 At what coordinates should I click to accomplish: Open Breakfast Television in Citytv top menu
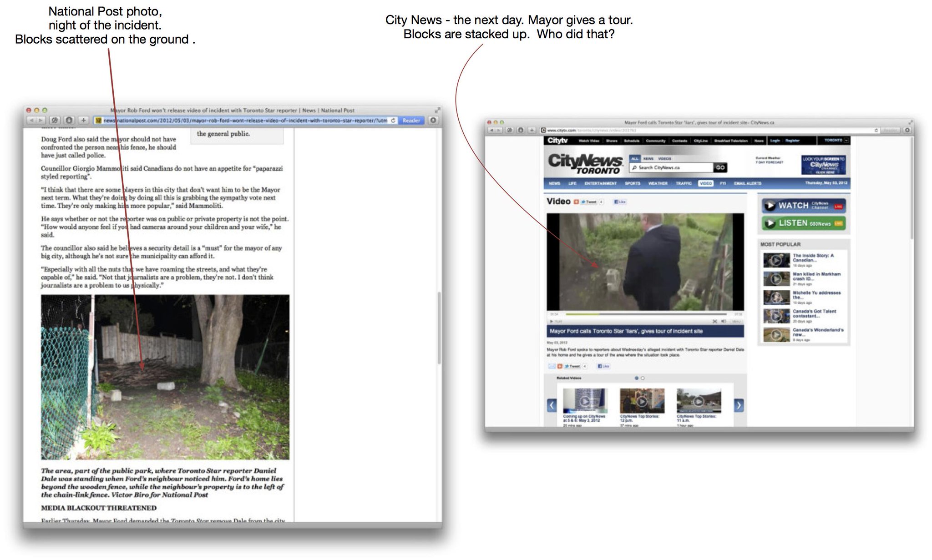(x=731, y=141)
